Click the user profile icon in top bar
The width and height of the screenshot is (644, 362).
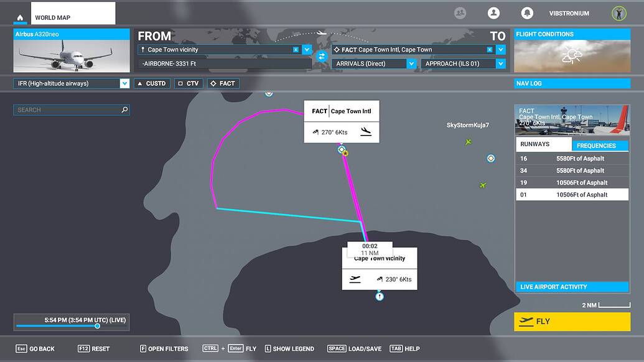493,12
